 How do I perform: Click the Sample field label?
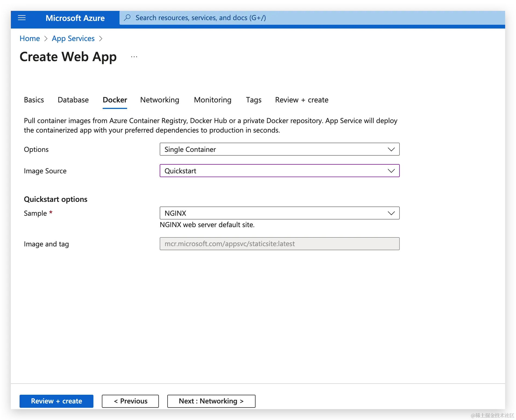pos(38,213)
